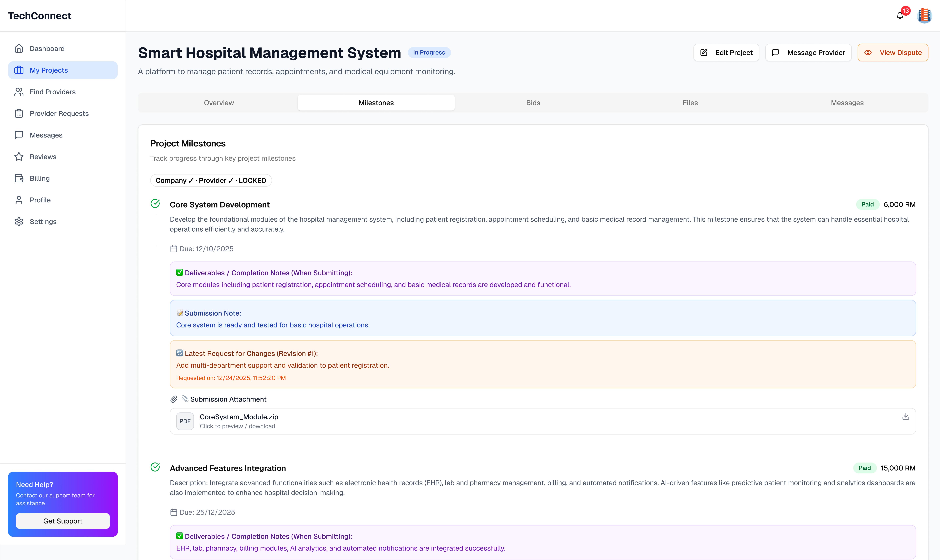Image resolution: width=940 pixels, height=560 pixels.
Task: Click the Reviews star icon
Action: [x=19, y=157]
